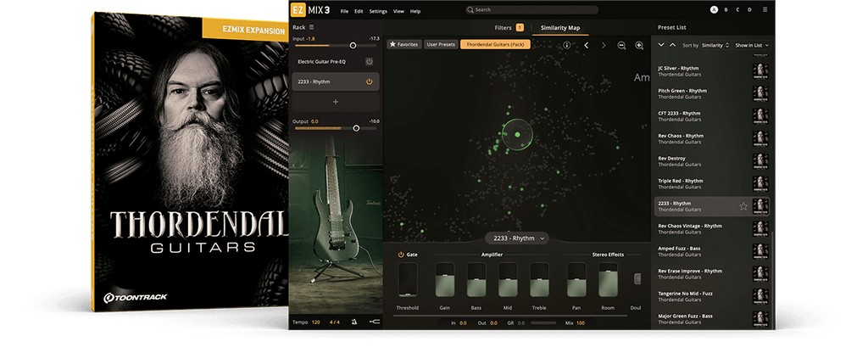868x353 pixels.
Task: Go to next map view with right chevron
Action: [x=604, y=46]
